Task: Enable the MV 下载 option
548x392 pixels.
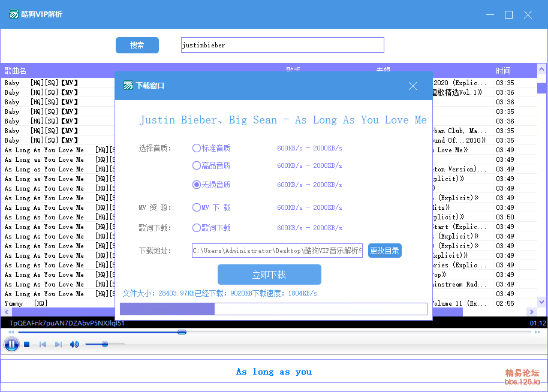Action: point(211,207)
